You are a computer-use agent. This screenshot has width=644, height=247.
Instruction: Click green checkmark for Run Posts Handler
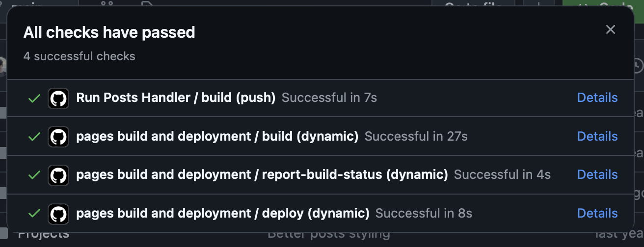coord(34,98)
